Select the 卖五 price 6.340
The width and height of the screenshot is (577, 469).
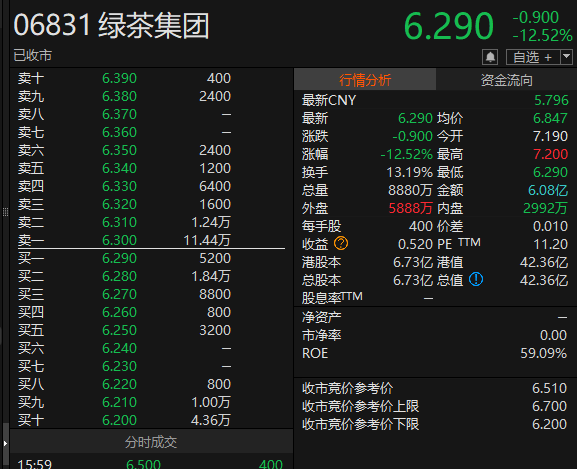pos(119,168)
